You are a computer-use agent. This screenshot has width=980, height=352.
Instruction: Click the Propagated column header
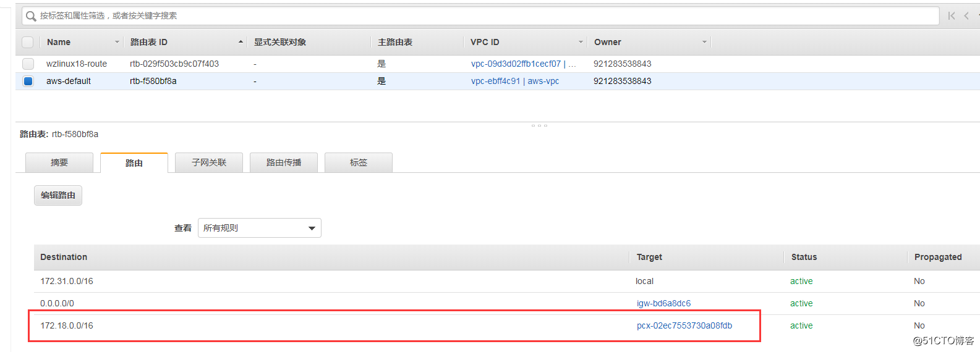coord(938,257)
